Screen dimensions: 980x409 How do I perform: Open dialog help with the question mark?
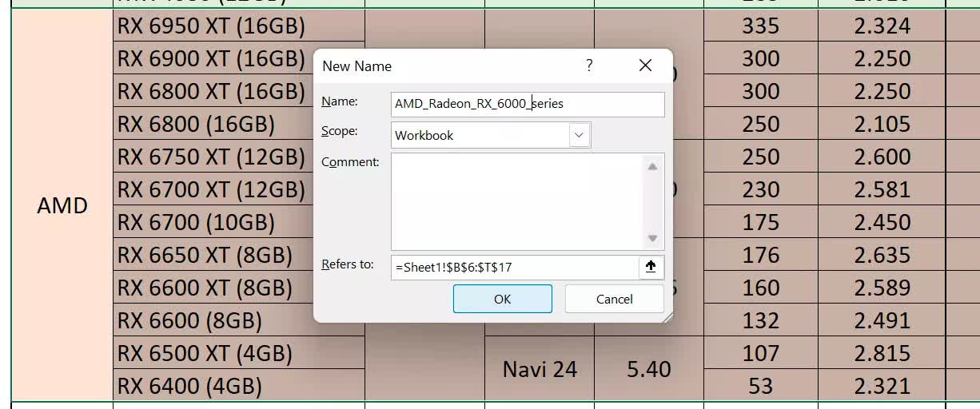(x=589, y=66)
